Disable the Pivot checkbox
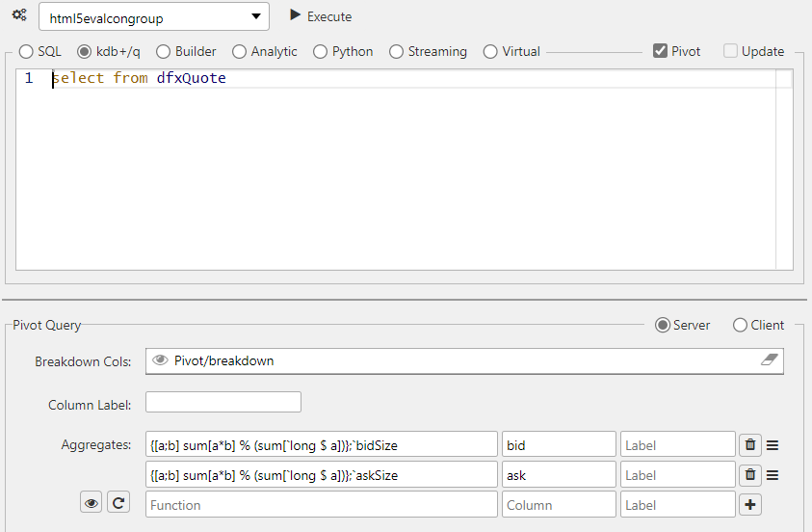Screen dimensions: 812x532 [660, 51]
